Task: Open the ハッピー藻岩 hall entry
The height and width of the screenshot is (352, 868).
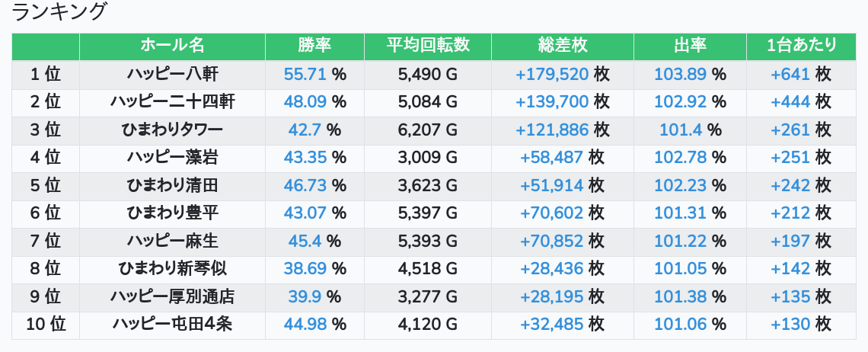Action: (x=172, y=158)
